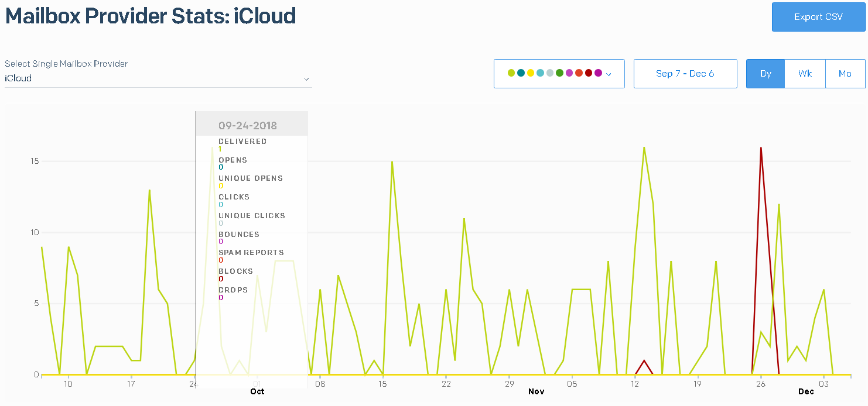This screenshot has width=868, height=406.
Task: Click the y-axis value 5 label
Action: coord(36,304)
